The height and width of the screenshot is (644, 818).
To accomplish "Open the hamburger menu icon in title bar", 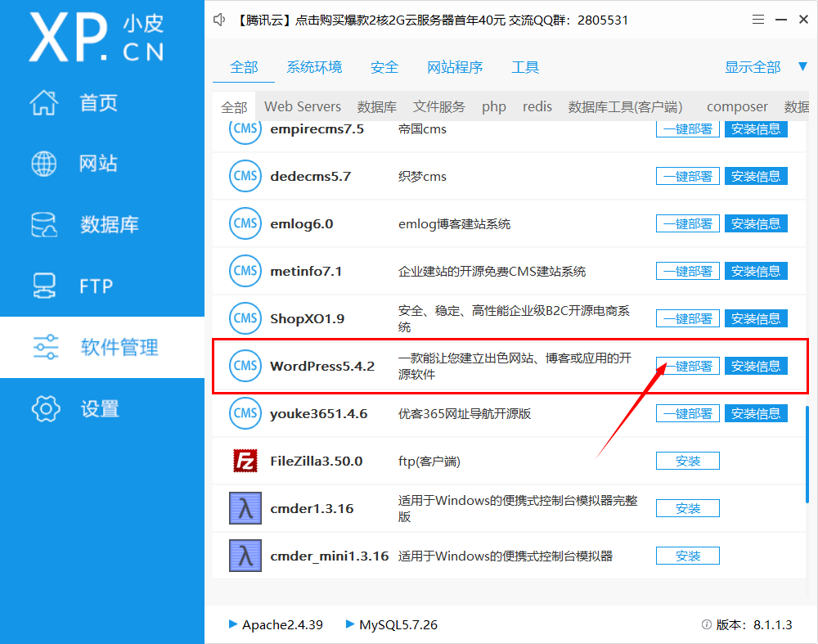I will pyautogui.click(x=758, y=20).
